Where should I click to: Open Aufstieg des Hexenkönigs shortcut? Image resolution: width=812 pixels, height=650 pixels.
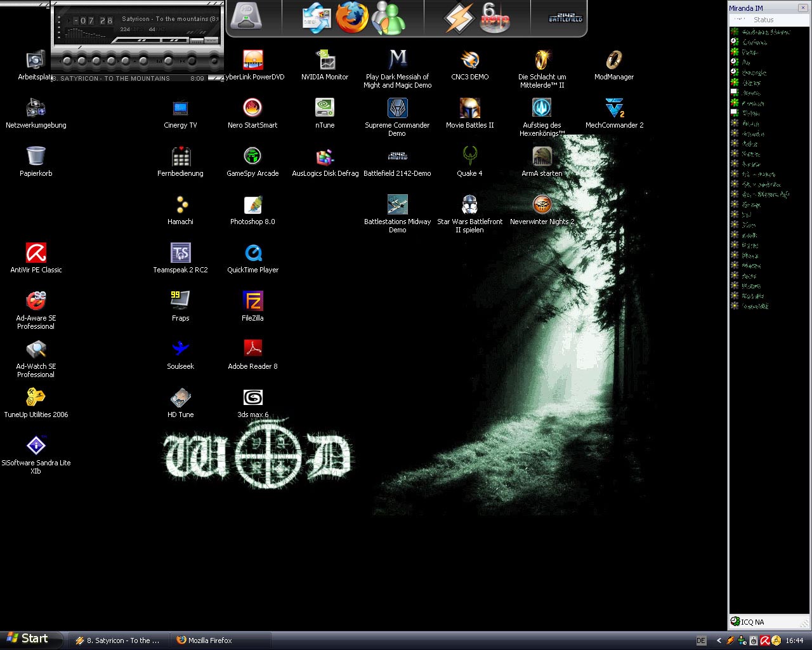tap(542, 117)
